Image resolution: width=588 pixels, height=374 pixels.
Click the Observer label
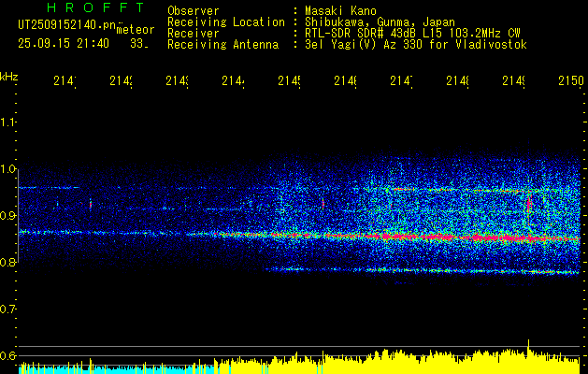tap(194, 10)
